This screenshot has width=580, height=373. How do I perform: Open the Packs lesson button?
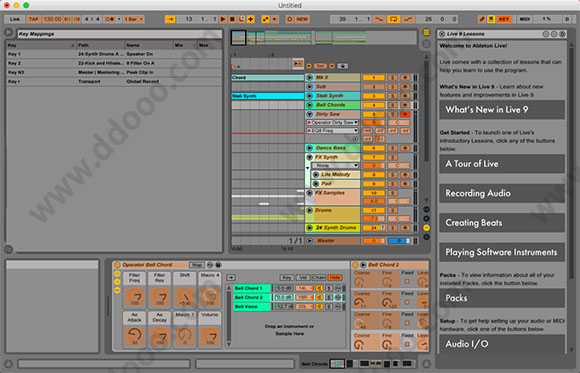click(502, 298)
